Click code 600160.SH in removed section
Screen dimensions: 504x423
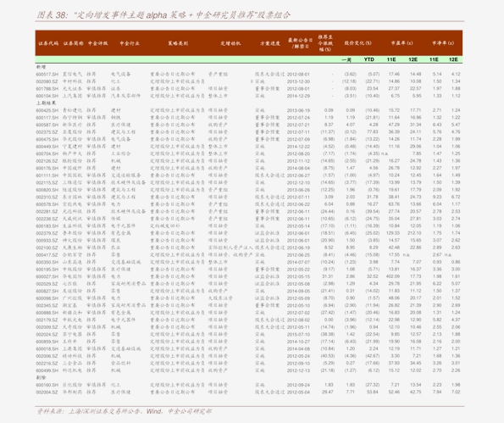click(x=47, y=385)
